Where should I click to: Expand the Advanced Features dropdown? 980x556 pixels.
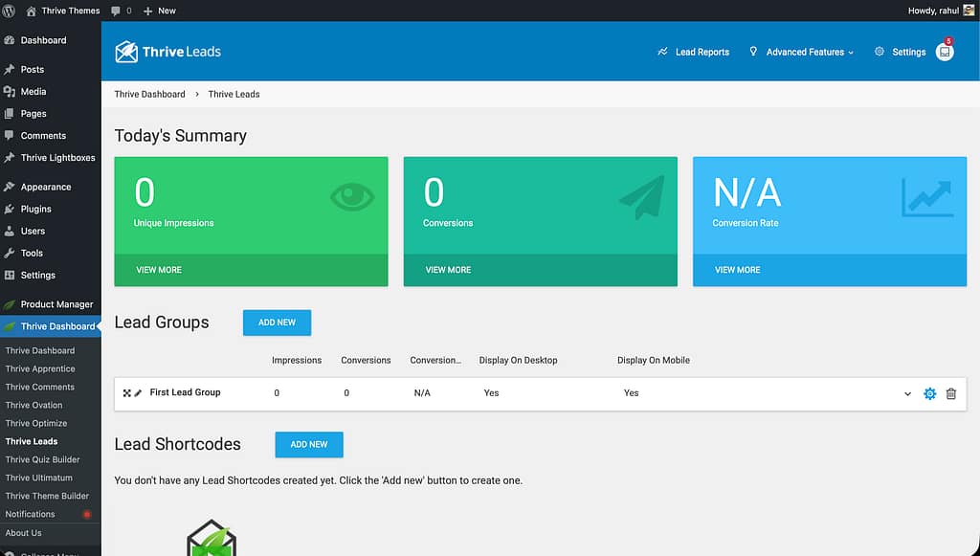point(802,52)
